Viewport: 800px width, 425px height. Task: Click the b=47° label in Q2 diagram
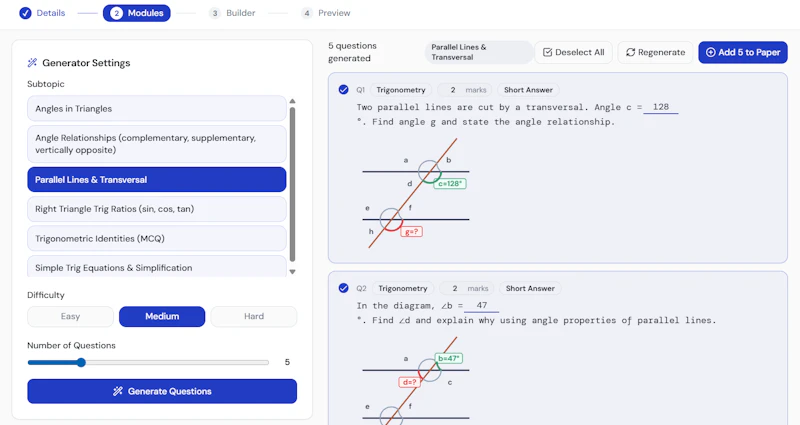tap(449, 358)
